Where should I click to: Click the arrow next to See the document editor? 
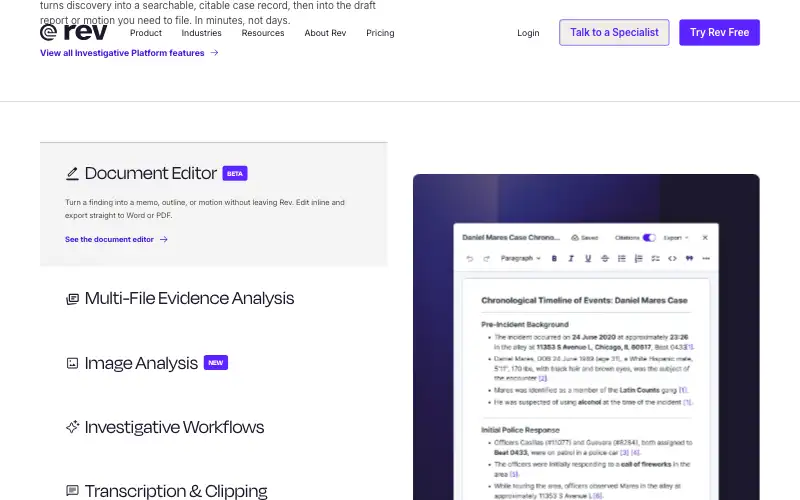[x=163, y=239]
